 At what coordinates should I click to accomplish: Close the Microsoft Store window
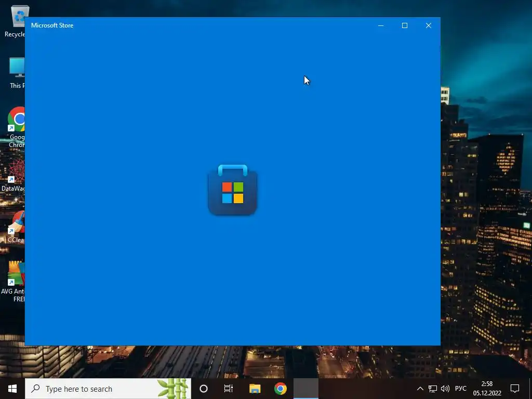point(429,25)
